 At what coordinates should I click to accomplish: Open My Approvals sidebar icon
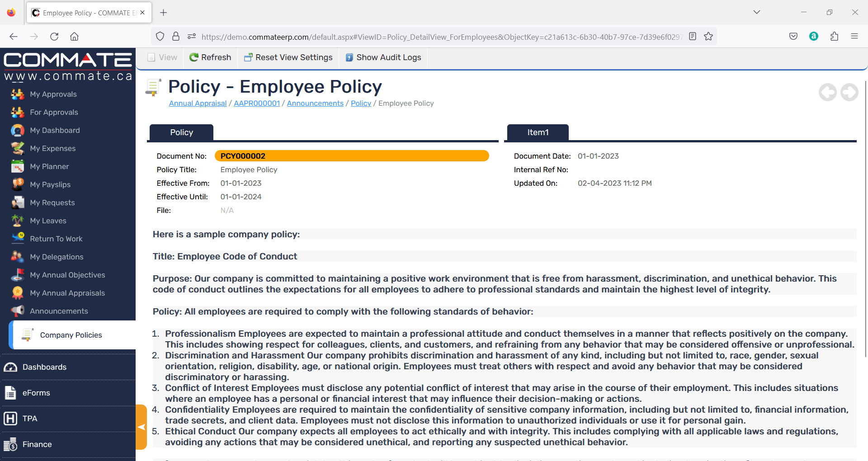pyautogui.click(x=18, y=94)
